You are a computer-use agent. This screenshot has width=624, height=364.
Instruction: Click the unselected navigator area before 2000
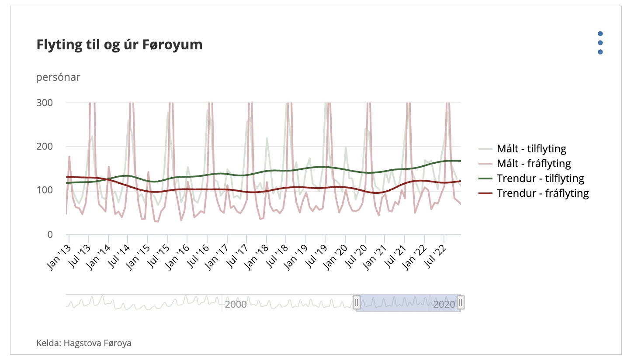(x=144, y=302)
